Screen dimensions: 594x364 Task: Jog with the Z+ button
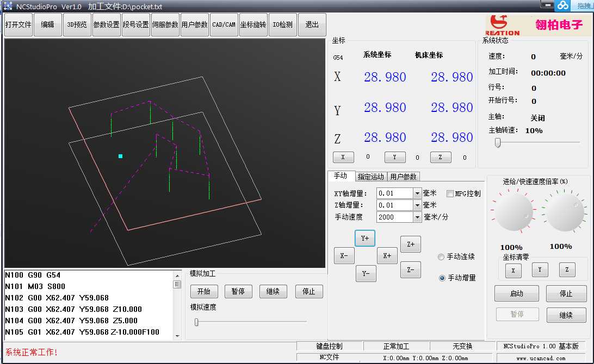[411, 244]
